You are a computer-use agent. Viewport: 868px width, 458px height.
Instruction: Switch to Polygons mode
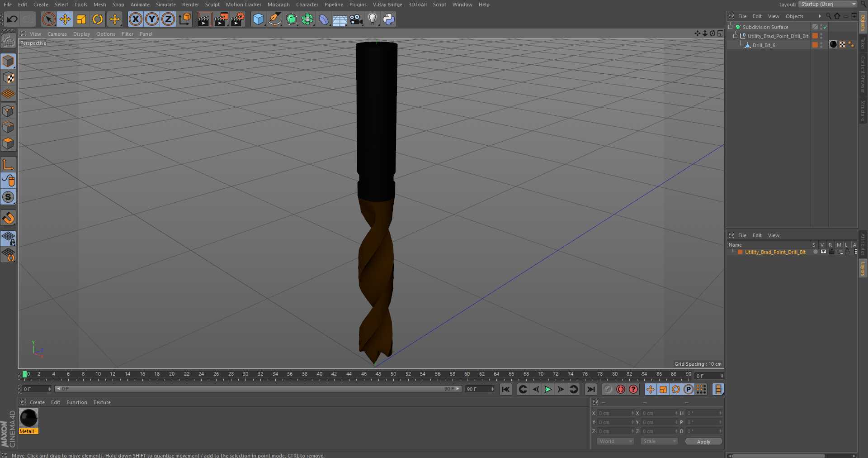[x=8, y=143]
